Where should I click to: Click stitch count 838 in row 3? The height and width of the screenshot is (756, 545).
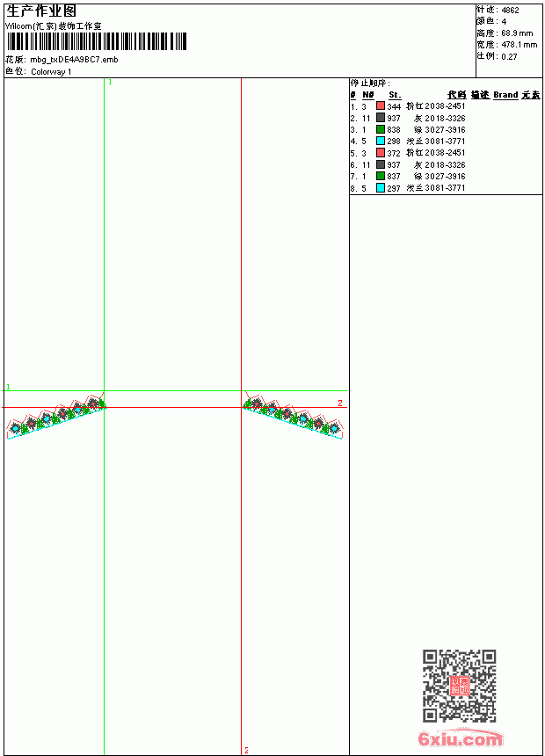394,130
